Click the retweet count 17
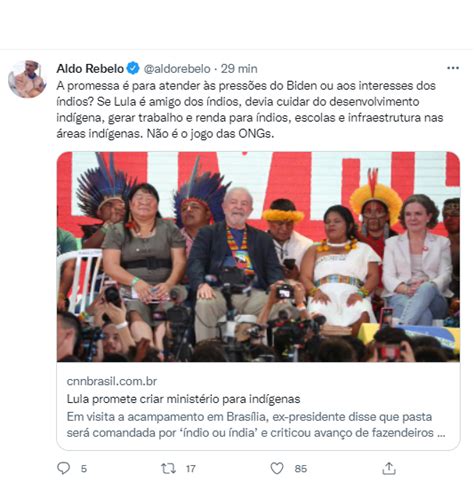 coord(191,469)
